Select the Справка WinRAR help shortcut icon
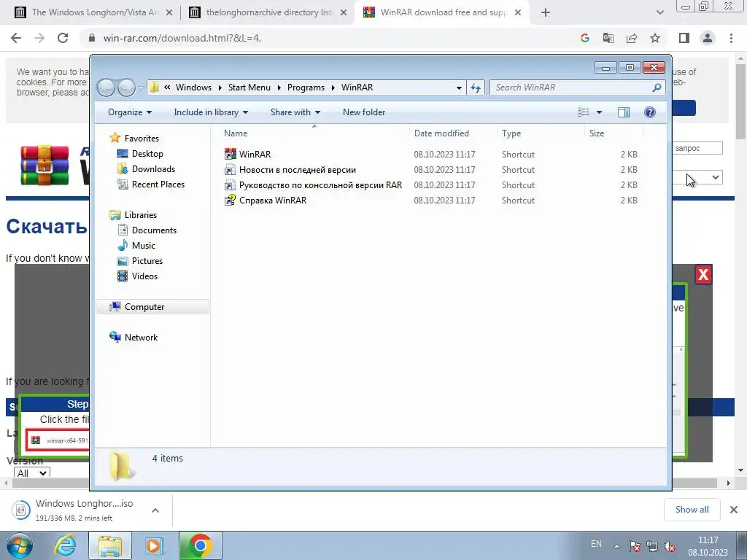 pos(230,200)
